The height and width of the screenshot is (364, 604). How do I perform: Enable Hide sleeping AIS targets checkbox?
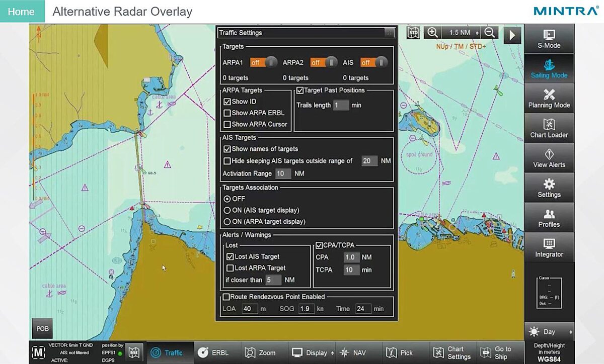tap(227, 161)
